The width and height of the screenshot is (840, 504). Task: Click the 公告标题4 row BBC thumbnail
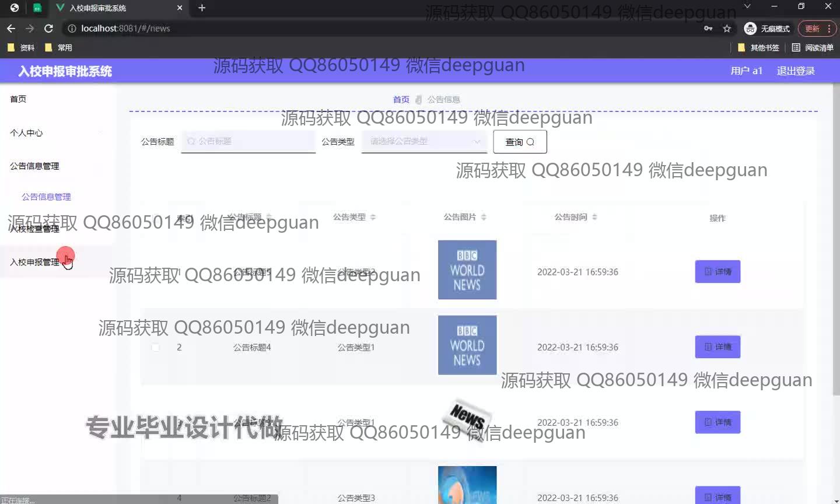(x=467, y=345)
